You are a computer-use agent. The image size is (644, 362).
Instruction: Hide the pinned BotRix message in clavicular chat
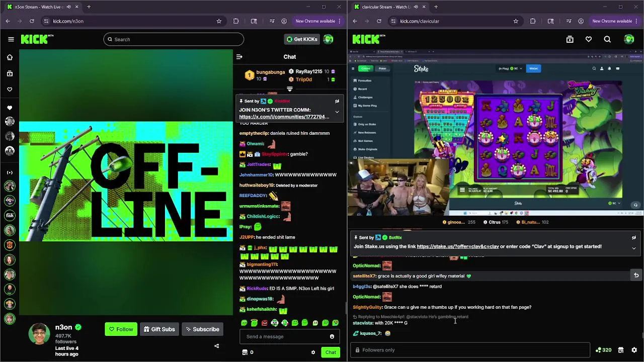pyautogui.click(x=634, y=237)
